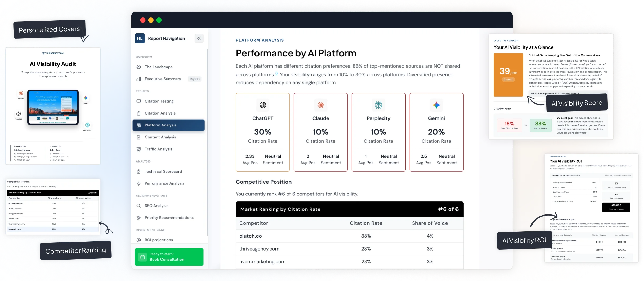Click the Gemini 2.5 Avg Pos value
The width and height of the screenshot is (644, 281).
click(x=424, y=156)
